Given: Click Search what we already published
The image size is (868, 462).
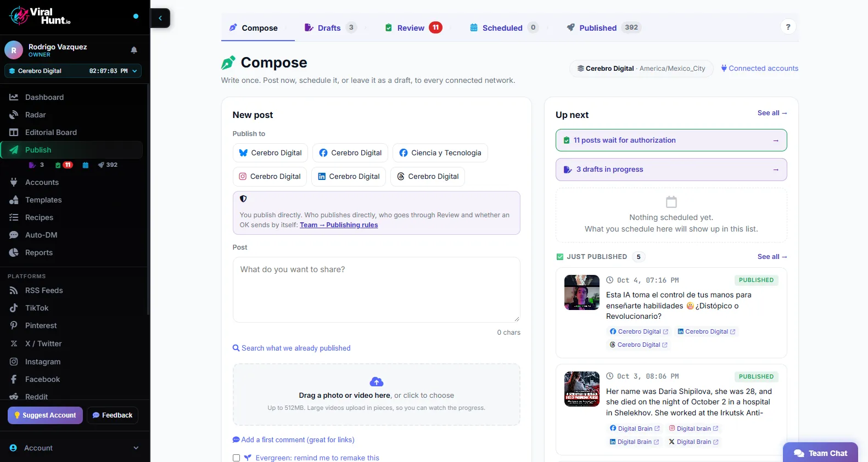Looking at the screenshot, I should 292,348.
